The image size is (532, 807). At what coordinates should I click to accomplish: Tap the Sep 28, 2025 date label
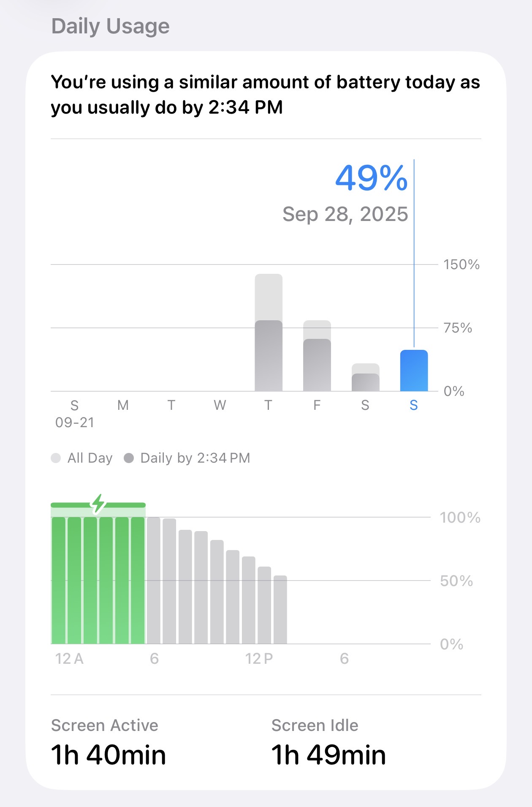point(345,214)
